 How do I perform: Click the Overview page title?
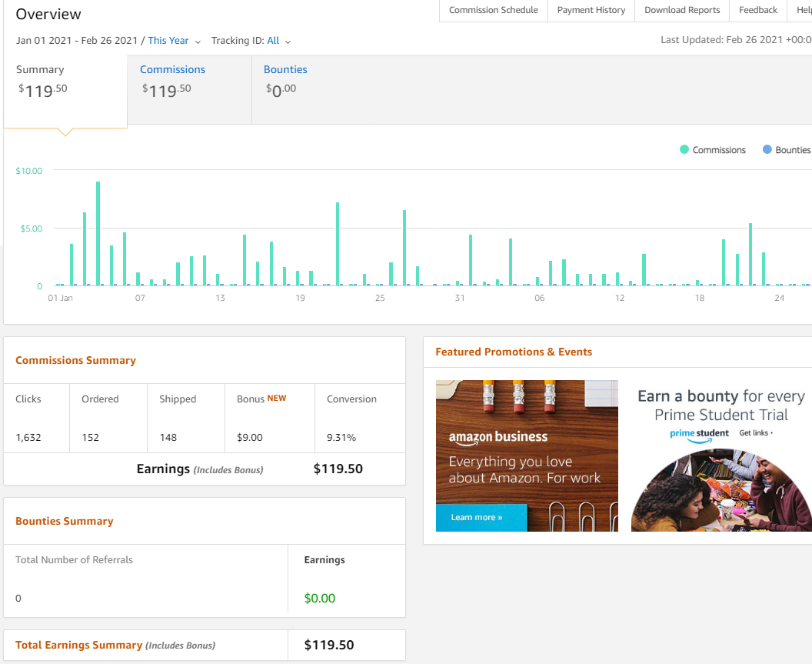(x=48, y=14)
